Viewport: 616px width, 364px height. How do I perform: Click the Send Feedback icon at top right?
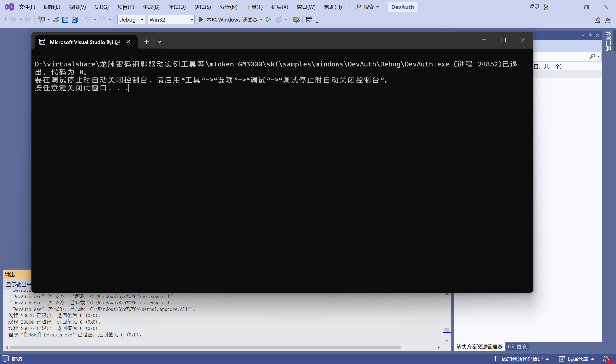click(608, 20)
